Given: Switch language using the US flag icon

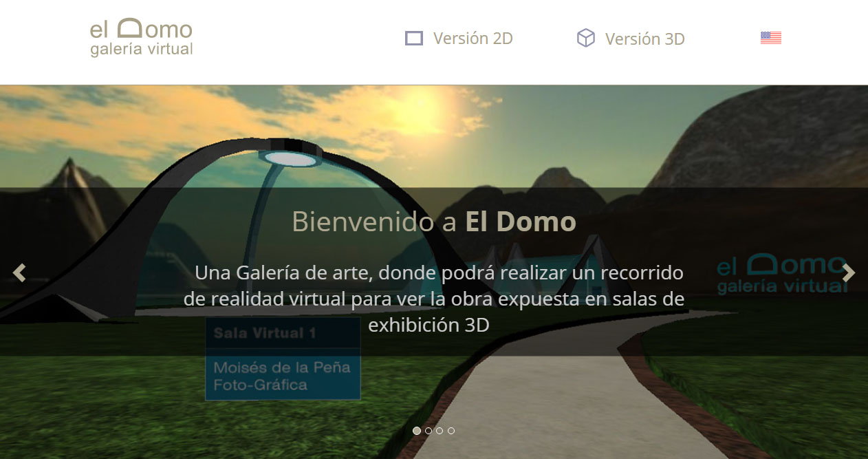Looking at the screenshot, I should (771, 38).
